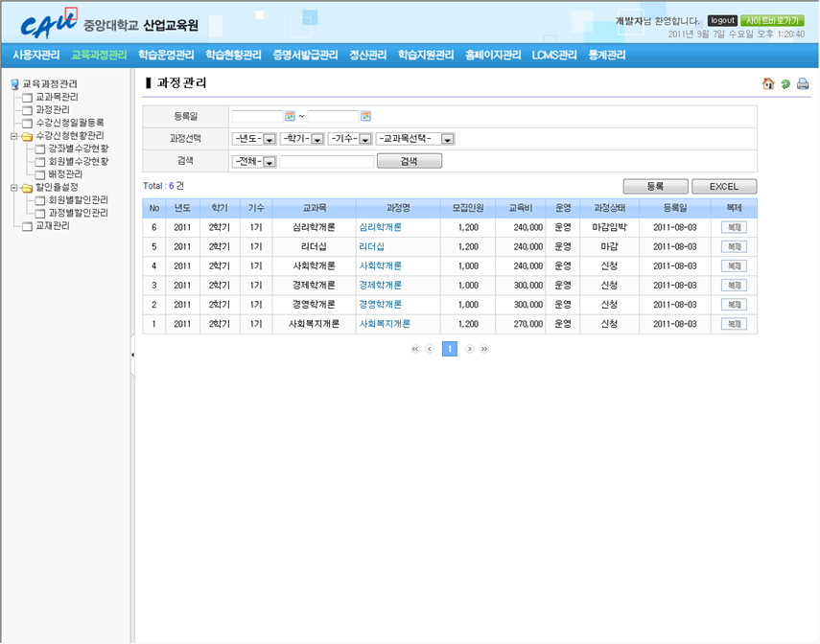Go to the last page of results
The width and height of the screenshot is (820, 644).
pyautogui.click(x=484, y=349)
